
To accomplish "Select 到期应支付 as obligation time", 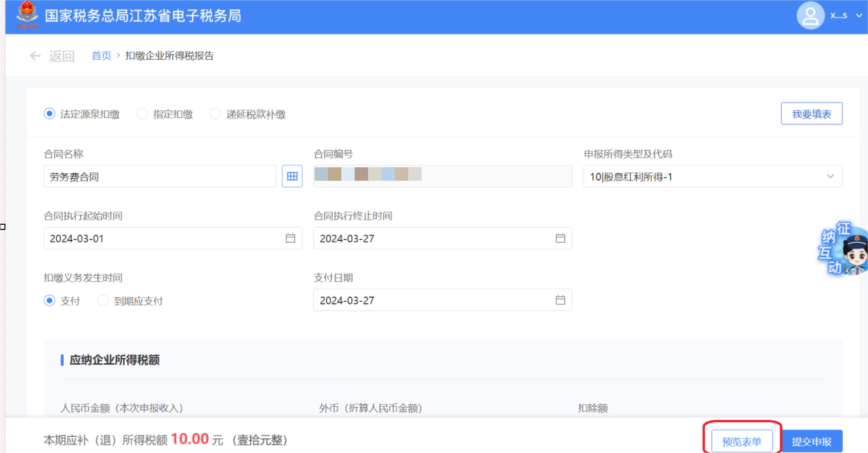I will tap(103, 301).
